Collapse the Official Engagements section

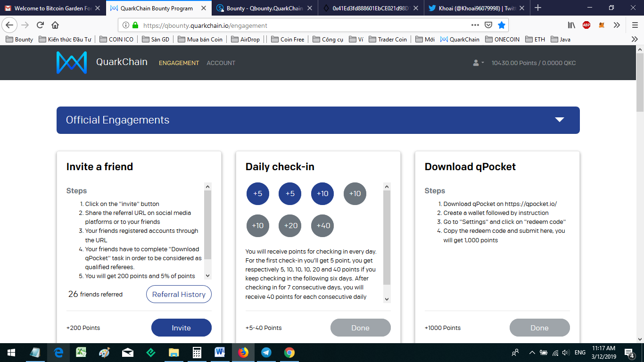[x=560, y=120]
